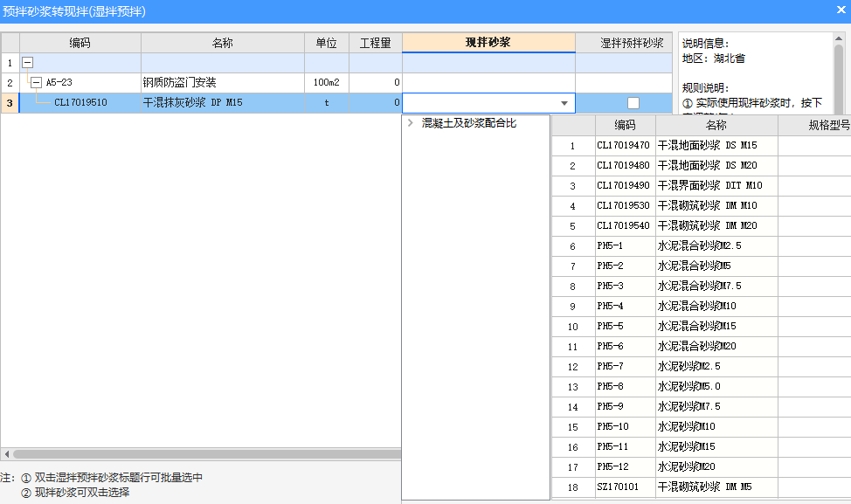Click the 湿拌预拌砂浆 column header
This screenshot has height=504, width=851.
(x=624, y=43)
